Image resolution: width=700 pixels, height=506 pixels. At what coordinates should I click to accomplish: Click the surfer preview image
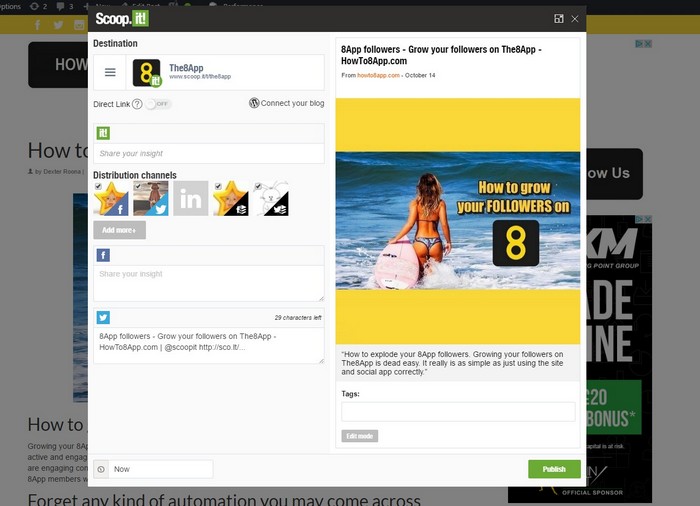point(458,221)
